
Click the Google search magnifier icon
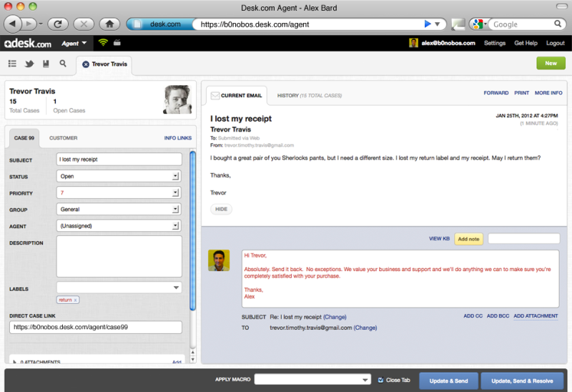(x=558, y=24)
